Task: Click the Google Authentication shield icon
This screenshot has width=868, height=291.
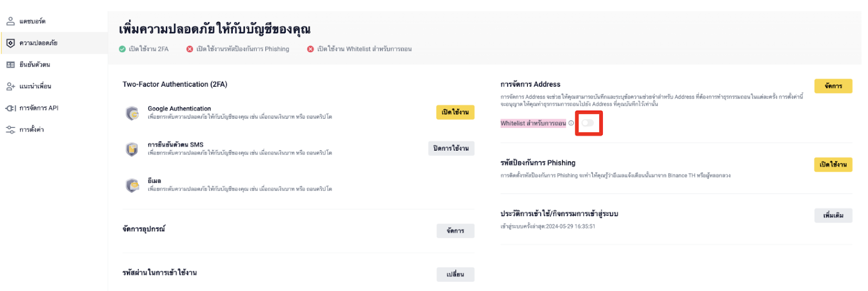Action: (132, 113)
